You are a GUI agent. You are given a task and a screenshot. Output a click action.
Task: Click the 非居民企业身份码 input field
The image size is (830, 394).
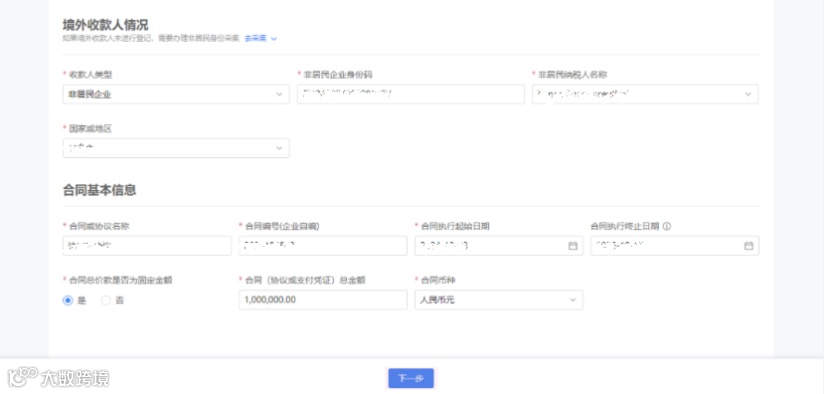point(411,94)
